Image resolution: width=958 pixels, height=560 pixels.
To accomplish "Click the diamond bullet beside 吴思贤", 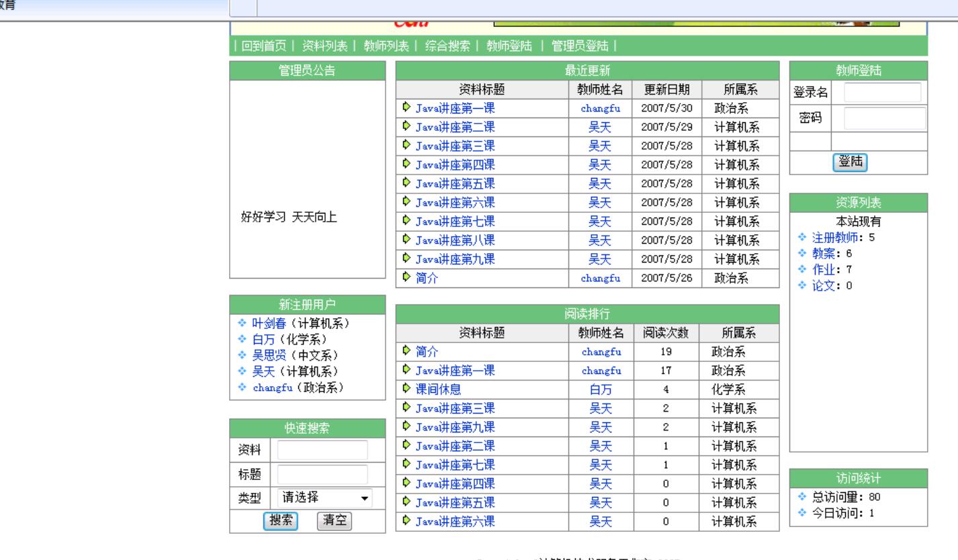I will click(243, 355).
